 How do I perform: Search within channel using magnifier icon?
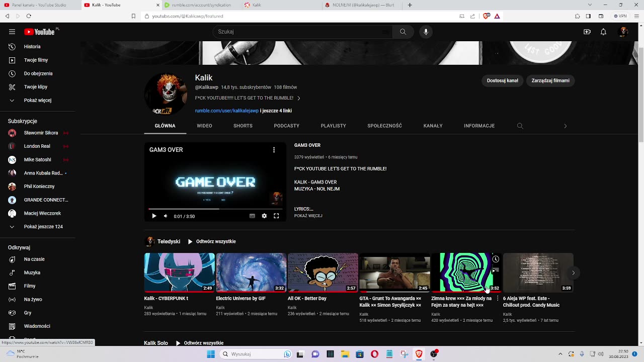tap(520, 126)
